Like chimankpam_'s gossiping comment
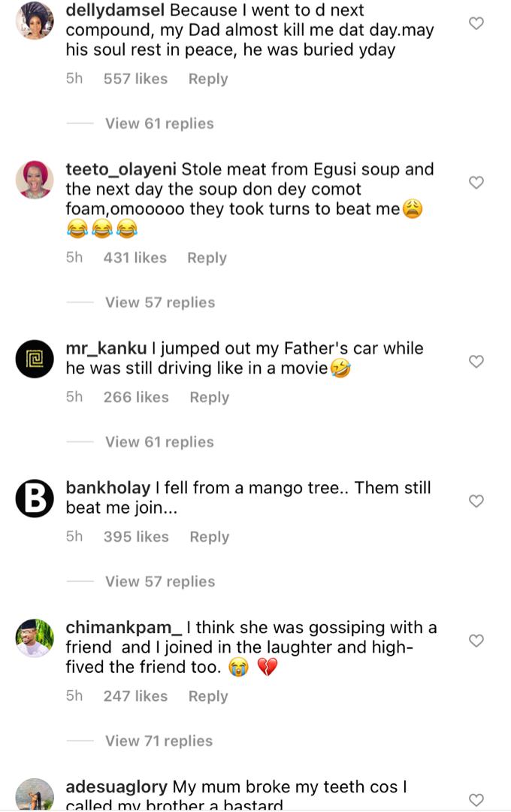Screen dimensions: 511x812 point(476,641)
